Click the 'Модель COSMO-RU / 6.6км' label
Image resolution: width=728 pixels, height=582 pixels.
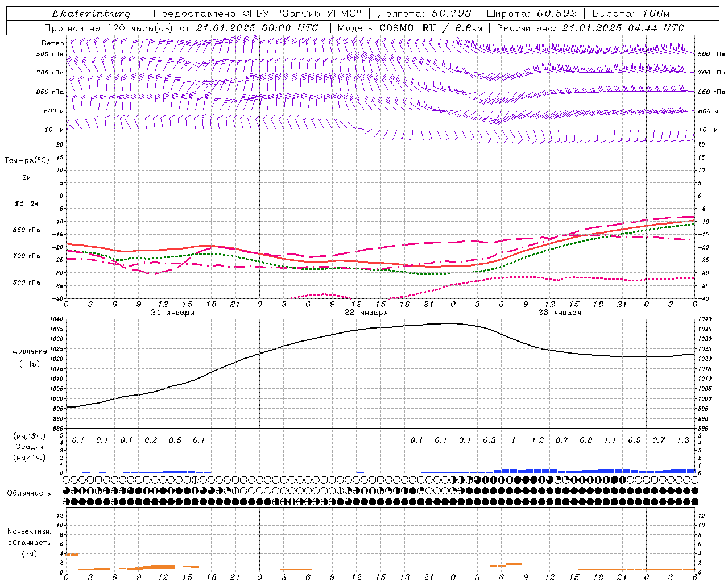(409, 28)
